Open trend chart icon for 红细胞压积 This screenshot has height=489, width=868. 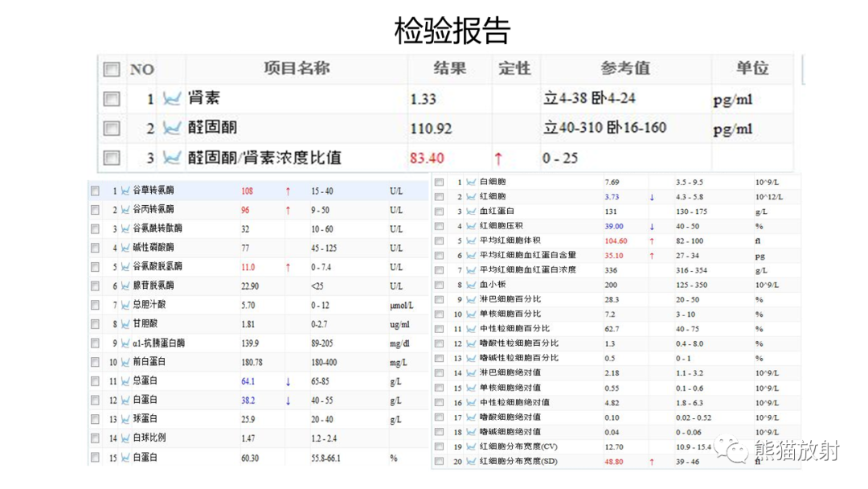[471, 226]
